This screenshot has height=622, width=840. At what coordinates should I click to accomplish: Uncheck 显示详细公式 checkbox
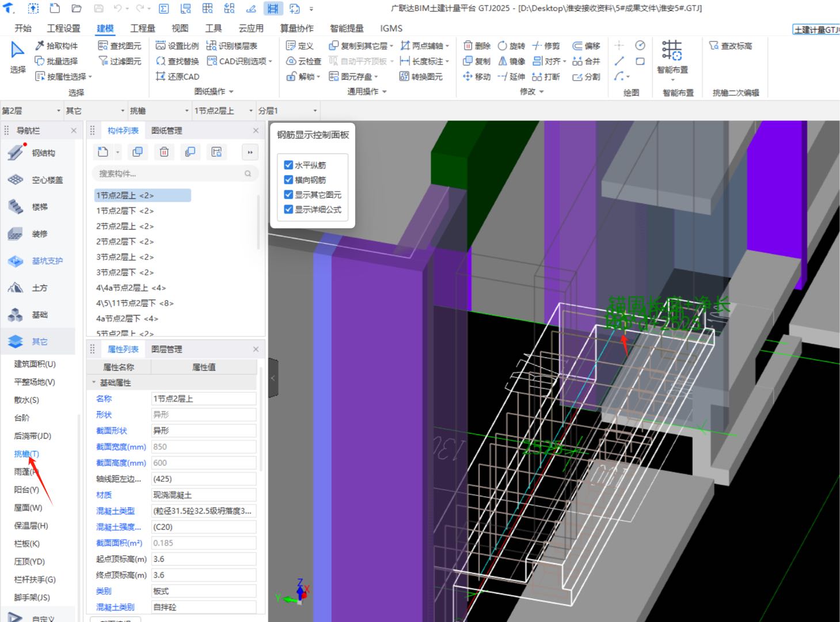288,210
